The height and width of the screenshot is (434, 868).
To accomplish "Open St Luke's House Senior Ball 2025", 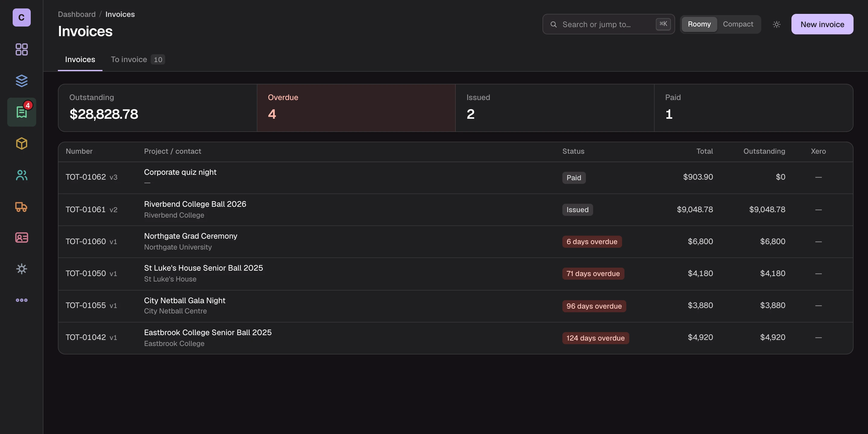I will coord(203,268).
